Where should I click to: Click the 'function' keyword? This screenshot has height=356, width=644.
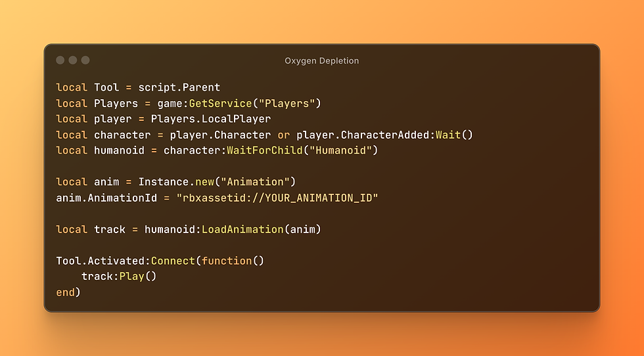pyautogui.click(x=227, y=261)
